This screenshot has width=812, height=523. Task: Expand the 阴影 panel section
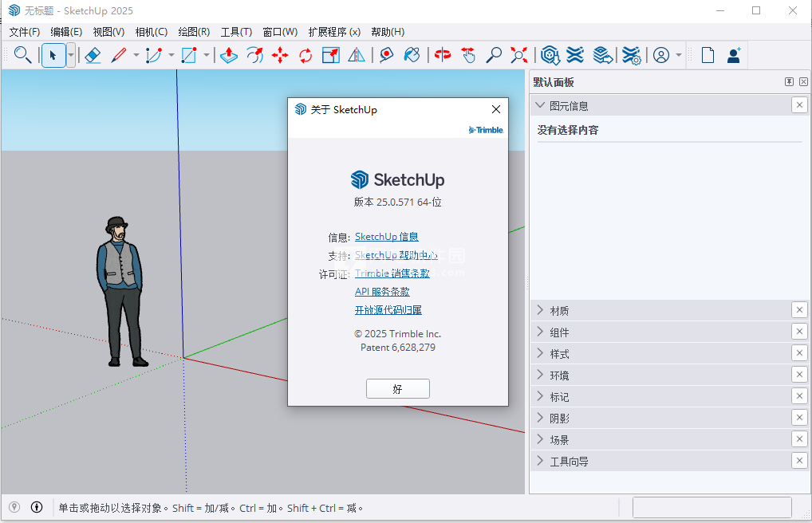coord(540,418)
